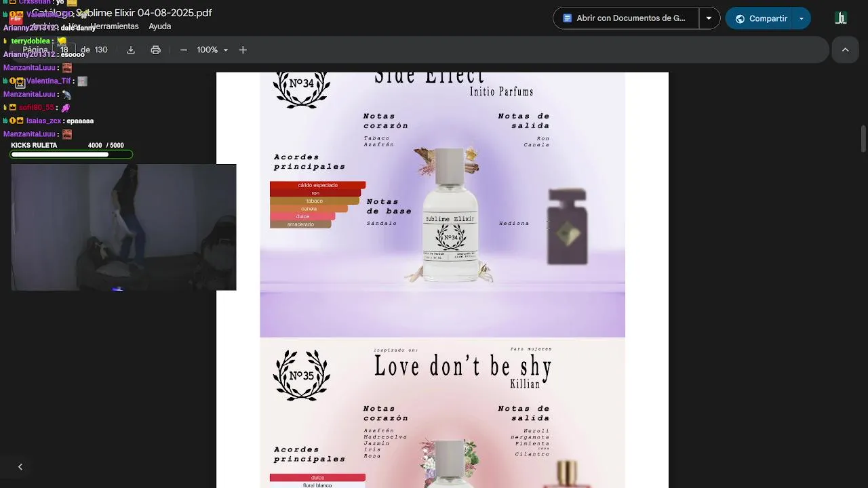Click the ron accord bar
The image size is (868, 488).
pos(315,193)
